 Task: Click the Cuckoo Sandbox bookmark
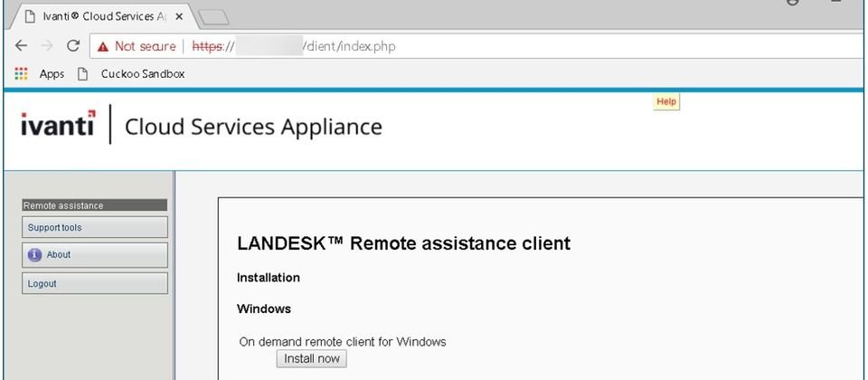pos(131,73)
